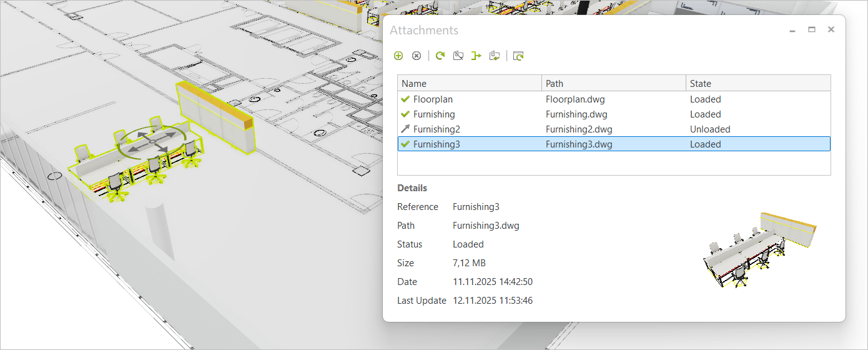
Task: Click the furnishing preview thumbnail in Details
Action: click(x=760, y=249)
